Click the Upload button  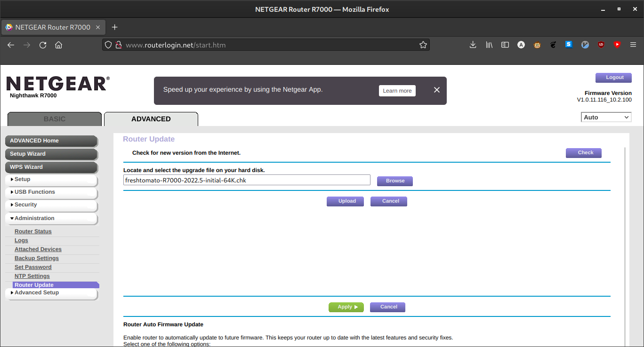pos(345,201)
